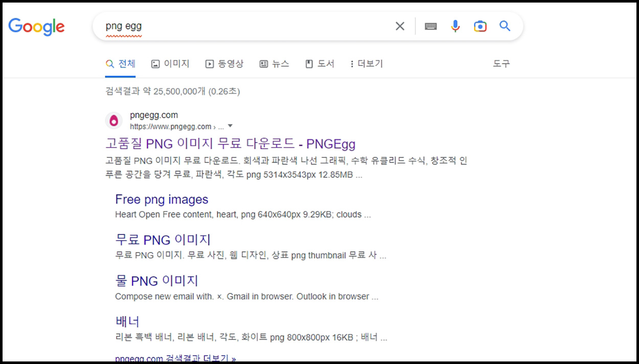
Task: Clear the search box with X icon
Action: (x=400, y=26)
